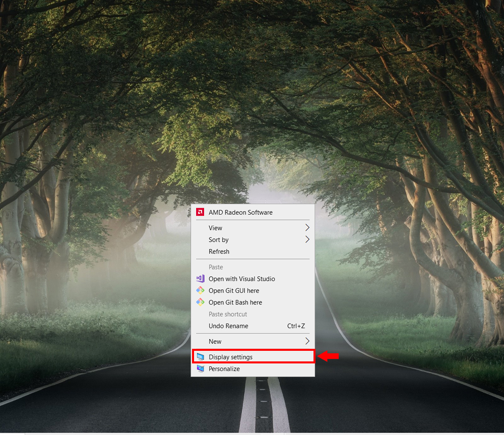Click the Ctrl+Z shortcut hint text
The height and width of the screenshot is (435, 504).
(296, 326)
